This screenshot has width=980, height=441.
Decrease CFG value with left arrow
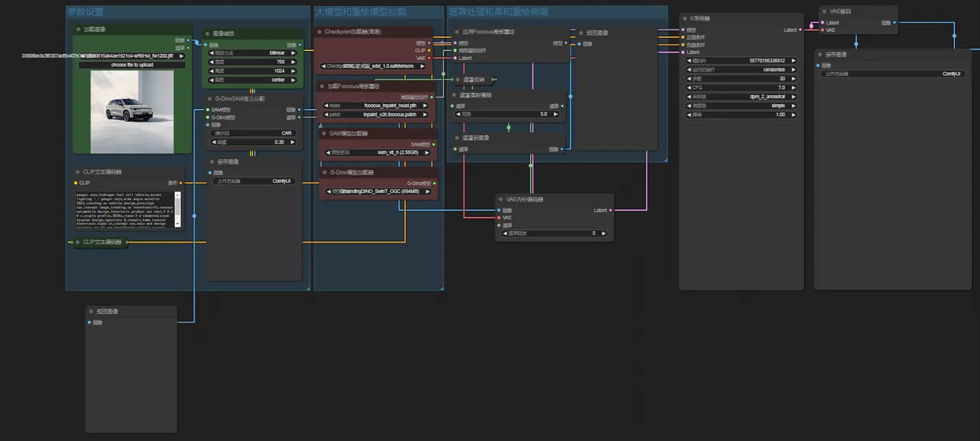(689, 87)
